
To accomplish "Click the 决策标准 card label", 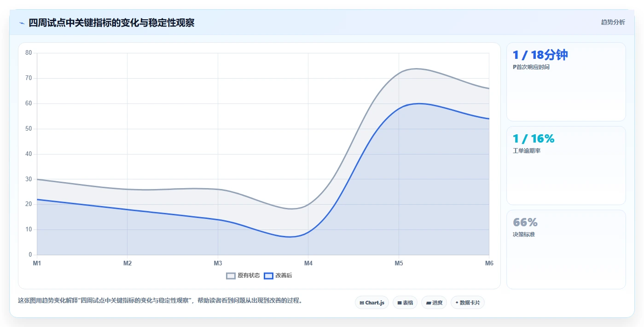I will (x=524, y=235).
